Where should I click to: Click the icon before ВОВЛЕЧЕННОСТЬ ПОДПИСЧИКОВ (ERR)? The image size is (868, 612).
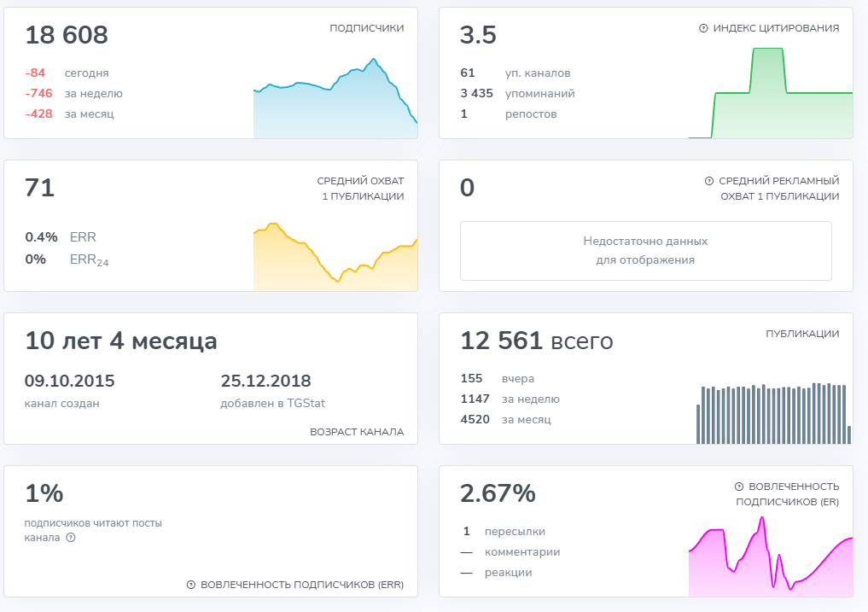point(191,585)
